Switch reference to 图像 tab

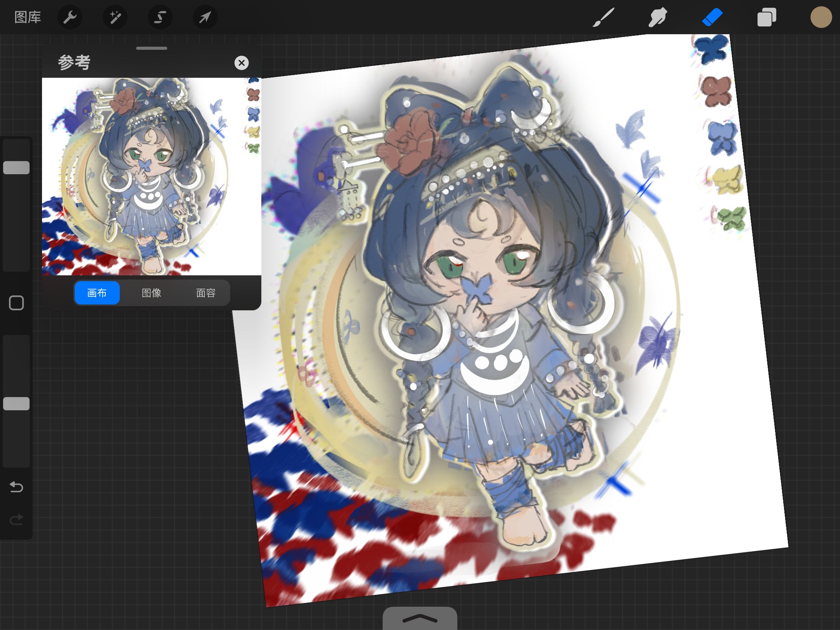151,293
